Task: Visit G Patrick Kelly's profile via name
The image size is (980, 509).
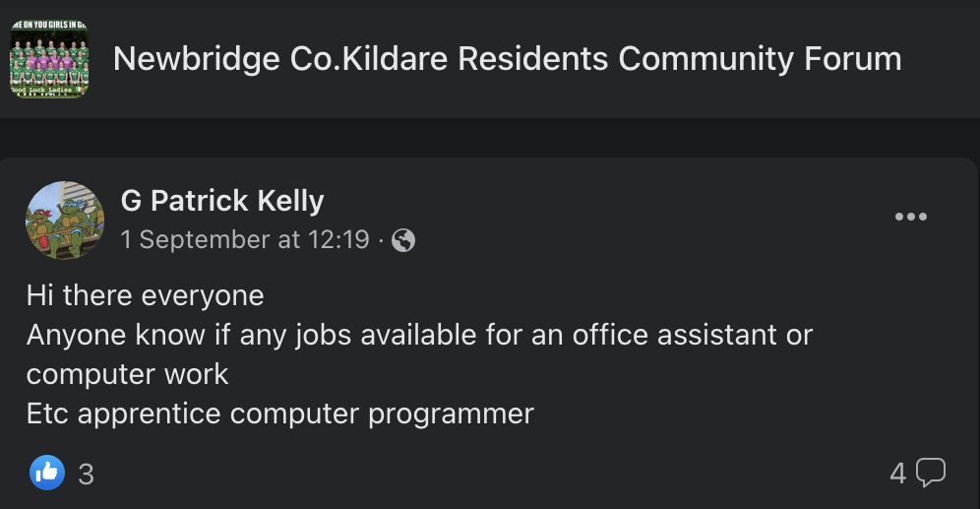Action: pos(222,201)
